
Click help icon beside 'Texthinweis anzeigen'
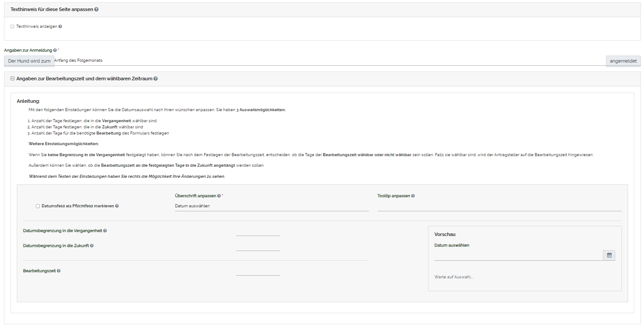tap(60, 26)
